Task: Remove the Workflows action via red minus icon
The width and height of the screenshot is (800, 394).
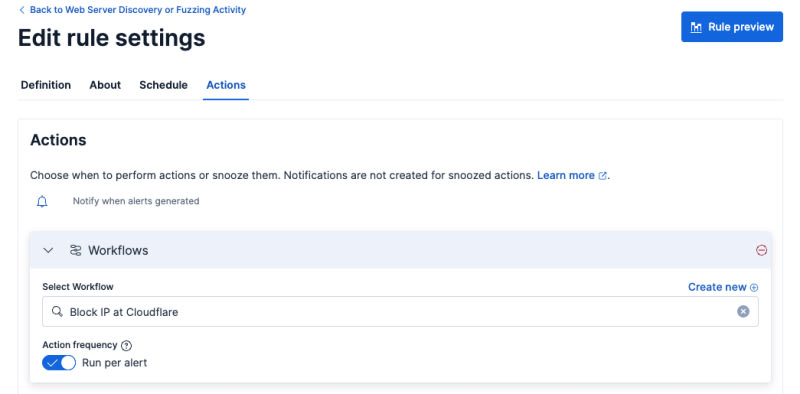Action: pos(761,250)
